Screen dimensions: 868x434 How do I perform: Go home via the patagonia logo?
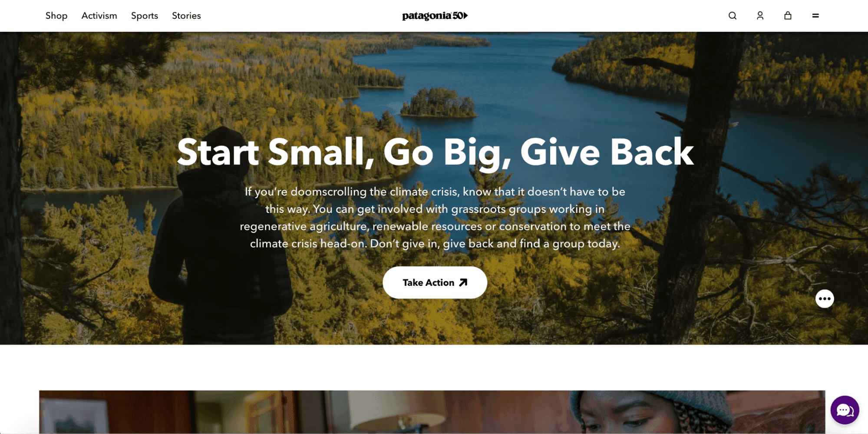(435, 16)
